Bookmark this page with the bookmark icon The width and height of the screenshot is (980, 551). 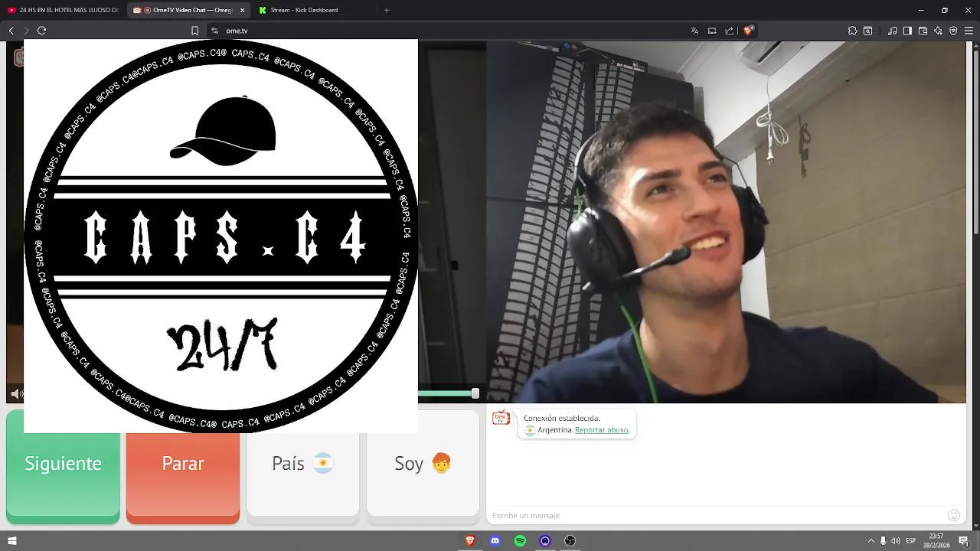coord(194,31)
